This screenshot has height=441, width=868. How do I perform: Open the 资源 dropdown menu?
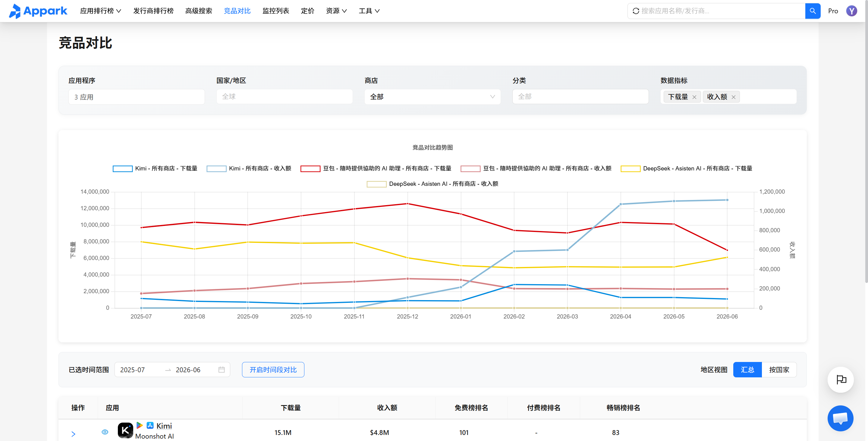tap(336, 11)
